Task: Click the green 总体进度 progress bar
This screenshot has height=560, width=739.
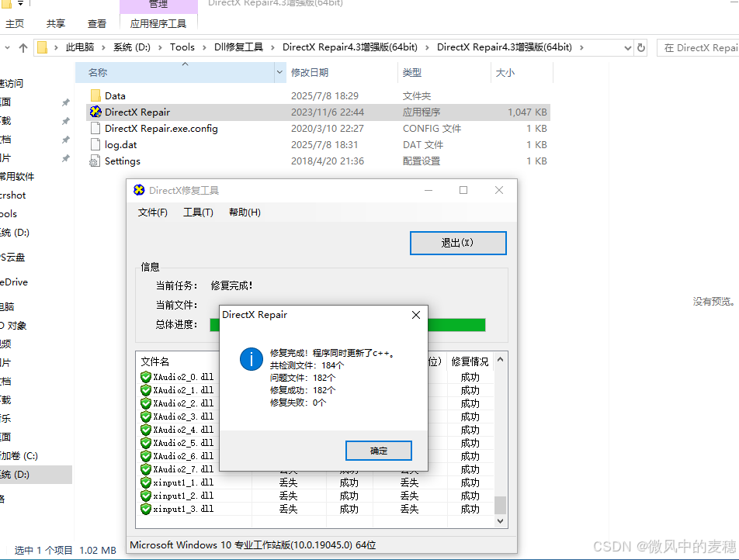Action: click(347, 325)
